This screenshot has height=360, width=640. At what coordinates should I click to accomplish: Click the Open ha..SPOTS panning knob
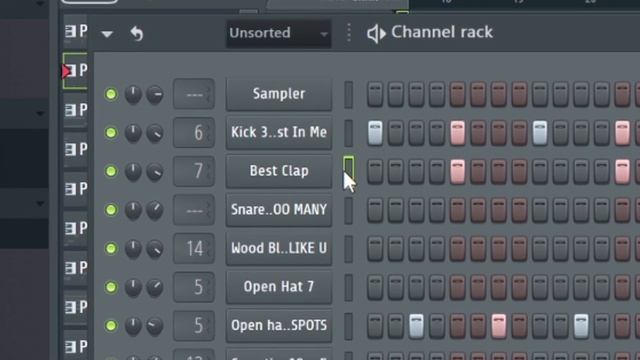[x=133, y=326]
